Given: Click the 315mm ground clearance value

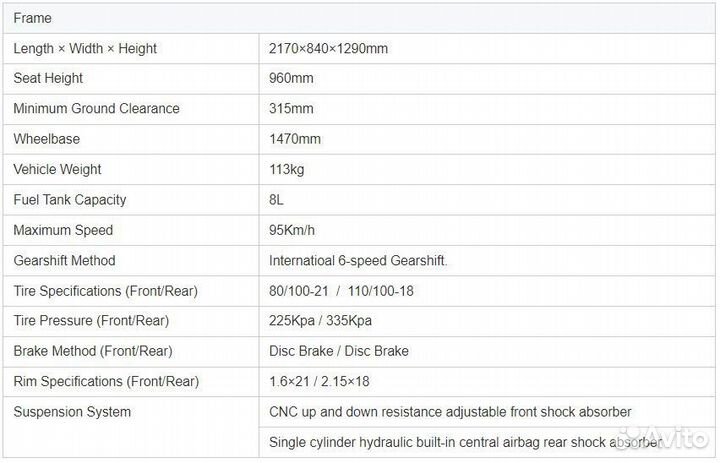Looking at the screenshot, I should click(x=291, y=108).
